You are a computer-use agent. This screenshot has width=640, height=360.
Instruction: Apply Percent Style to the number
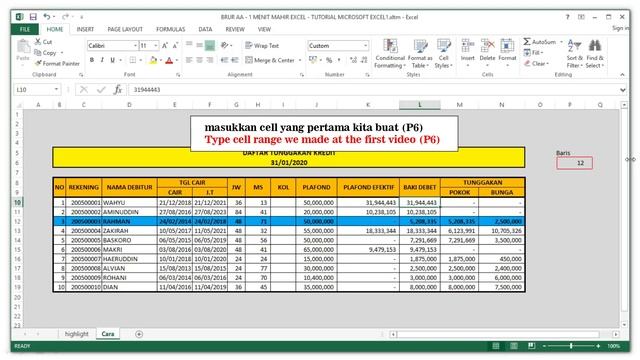tap(329, 60)
